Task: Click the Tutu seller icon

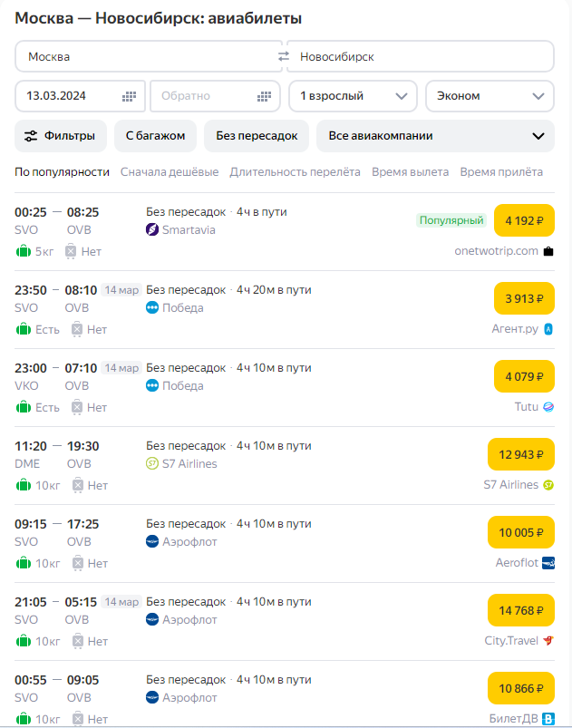Action: (548, 407)
